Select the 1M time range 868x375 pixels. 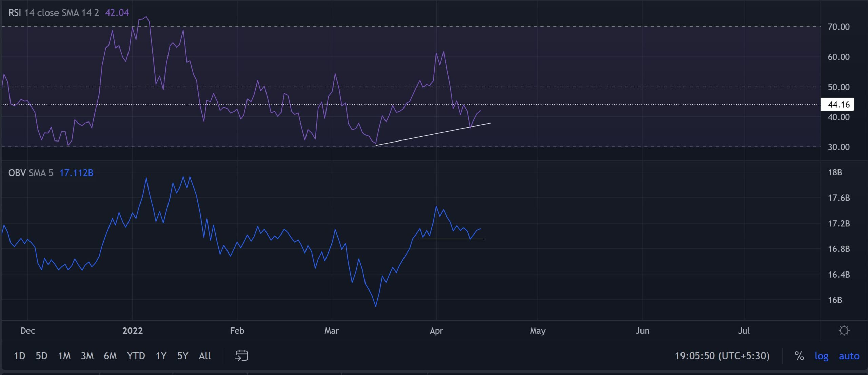(64, 356)
